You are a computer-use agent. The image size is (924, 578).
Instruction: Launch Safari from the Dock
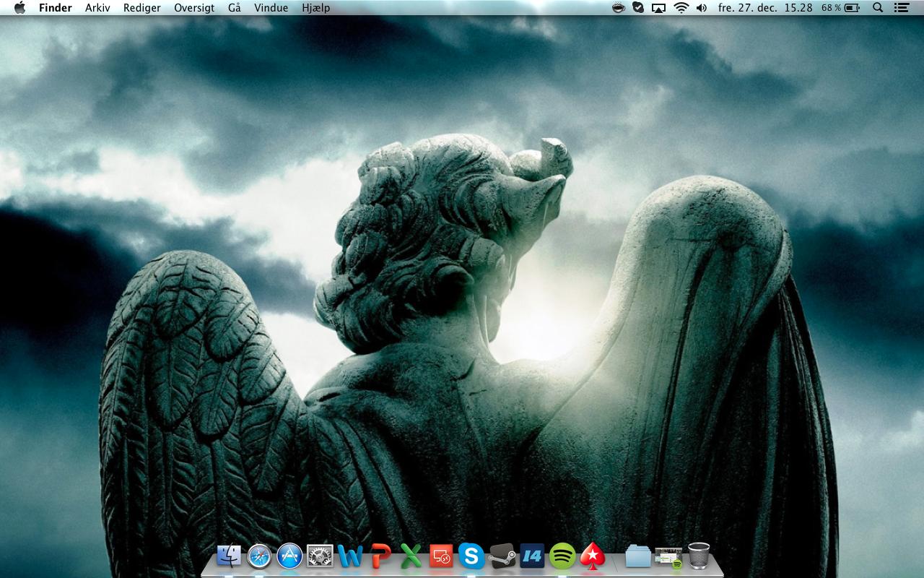point(259,556)
